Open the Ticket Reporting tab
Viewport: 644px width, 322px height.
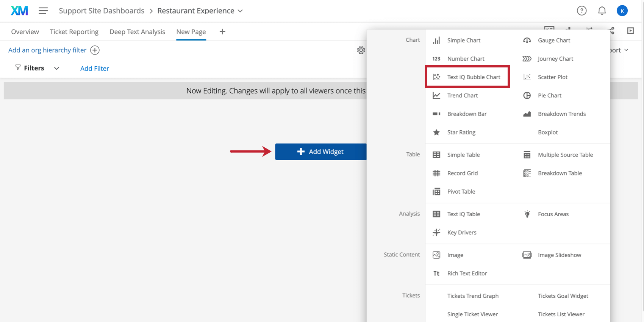(x=74, y=32)
